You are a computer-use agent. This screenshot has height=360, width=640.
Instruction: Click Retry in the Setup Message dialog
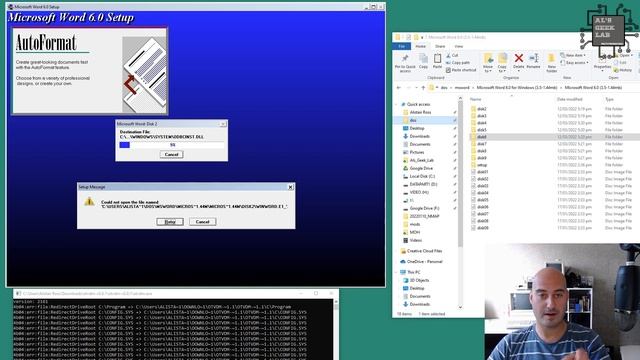[170, 222]
